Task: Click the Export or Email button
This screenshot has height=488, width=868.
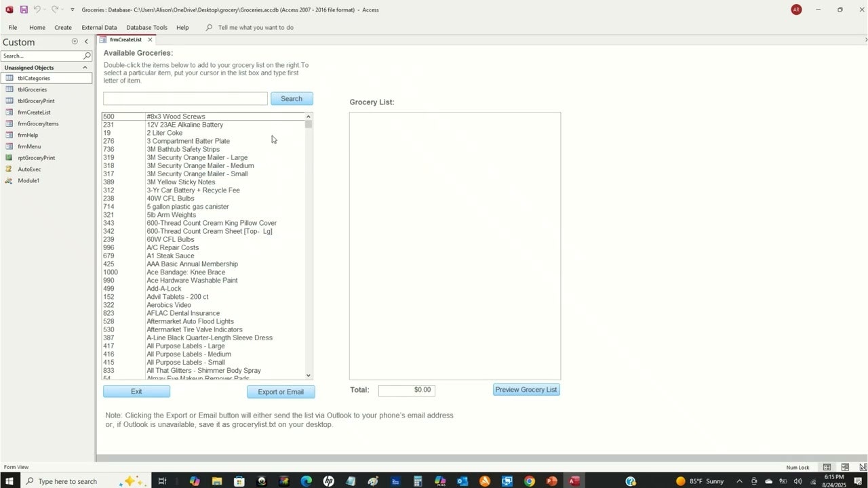Action: 281,391
